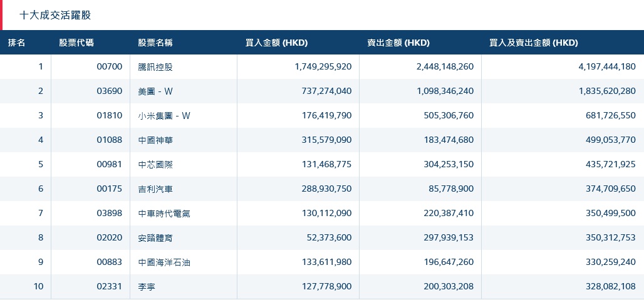Click sell amount 297,939,153

449,238
